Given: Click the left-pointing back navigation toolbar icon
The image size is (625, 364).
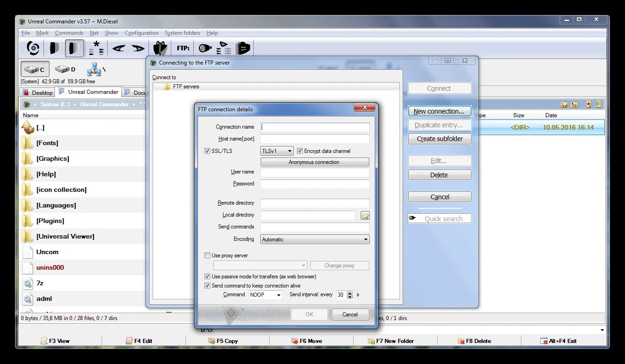Looking at the screenshot, I should [x=119, y=48].
